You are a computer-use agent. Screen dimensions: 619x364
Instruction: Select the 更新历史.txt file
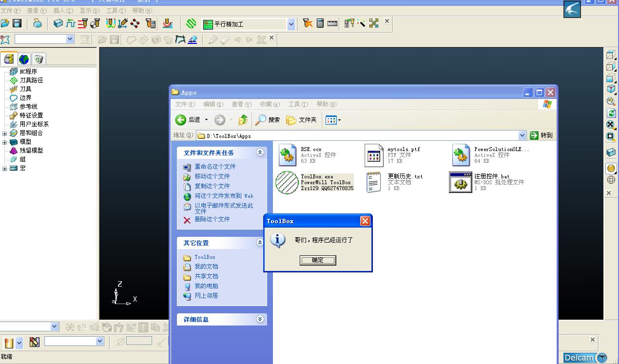(394, 182)
